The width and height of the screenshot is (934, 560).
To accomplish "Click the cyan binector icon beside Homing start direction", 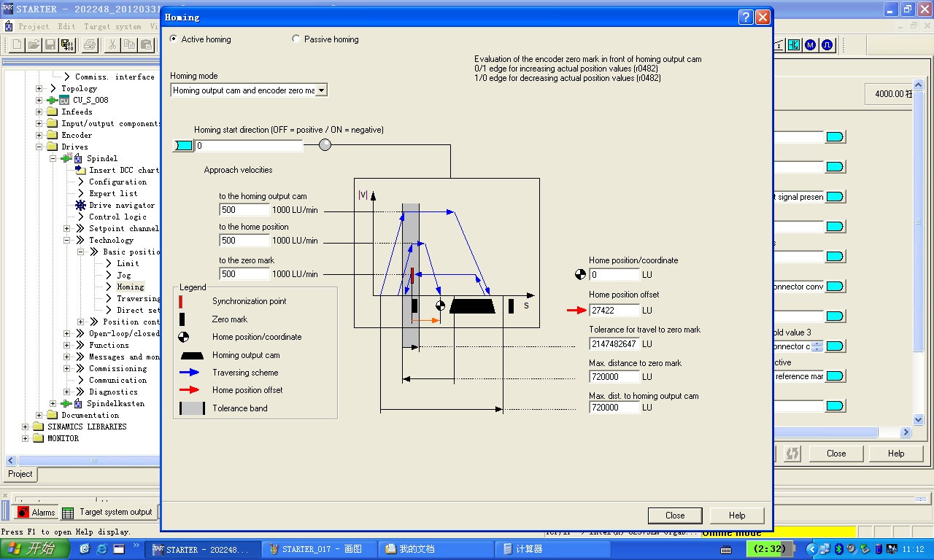I will click(183, 146).
